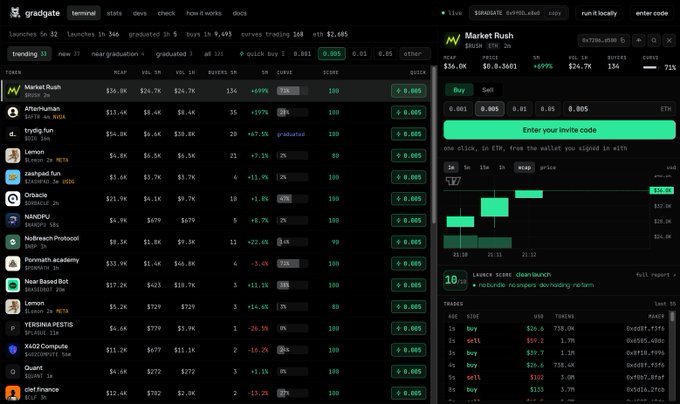
Task: Click the run it locally button
Action: point(599,13)
